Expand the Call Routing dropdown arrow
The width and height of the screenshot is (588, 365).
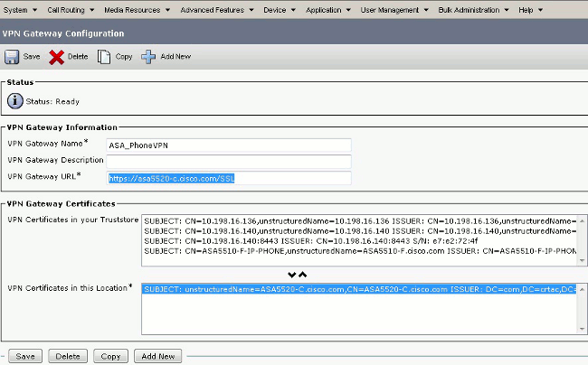92,10
